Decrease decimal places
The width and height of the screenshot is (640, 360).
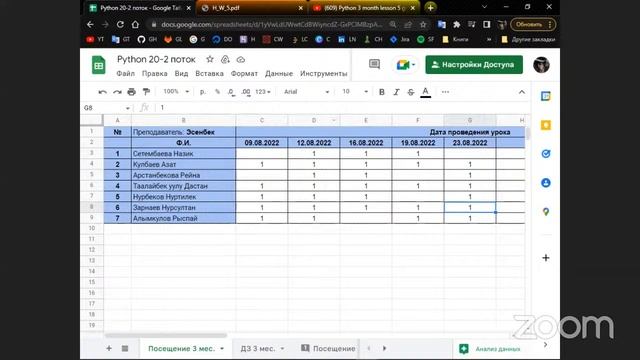tap(231, 92)
